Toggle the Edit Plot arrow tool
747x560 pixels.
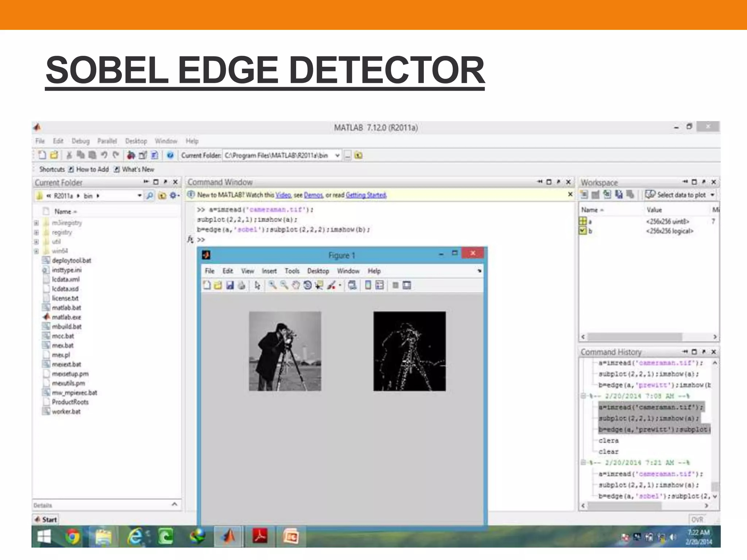(x=258, y=285)
